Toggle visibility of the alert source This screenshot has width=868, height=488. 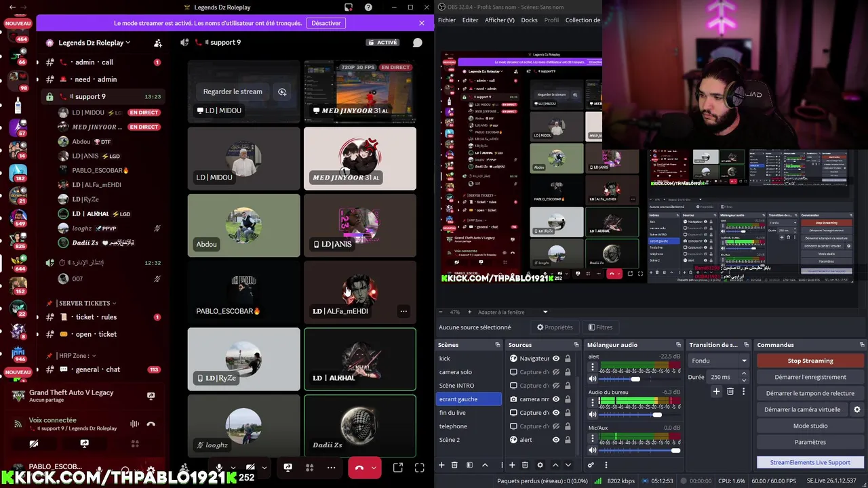(x=556, y=440)
